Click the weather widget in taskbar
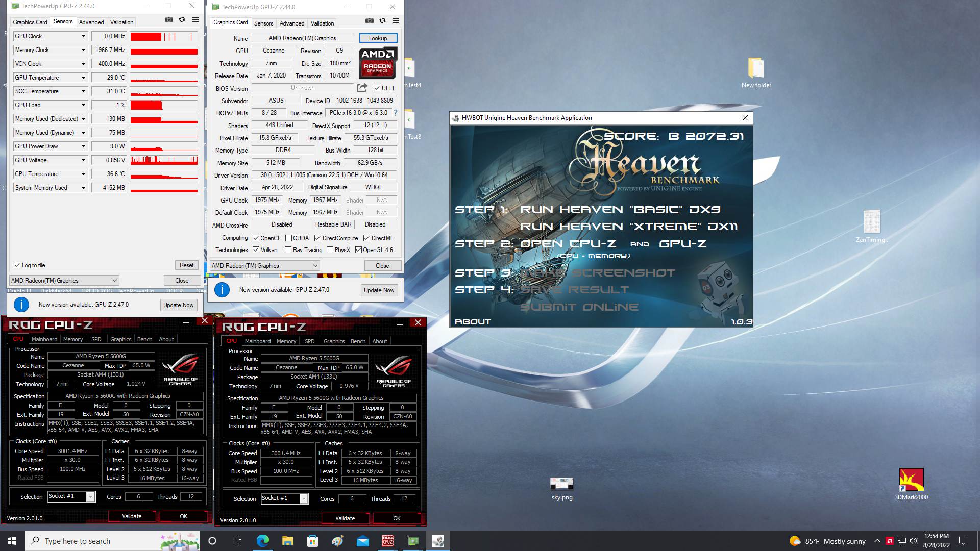The height and width of the screenshot is (551, 980). tap(827, 541)
